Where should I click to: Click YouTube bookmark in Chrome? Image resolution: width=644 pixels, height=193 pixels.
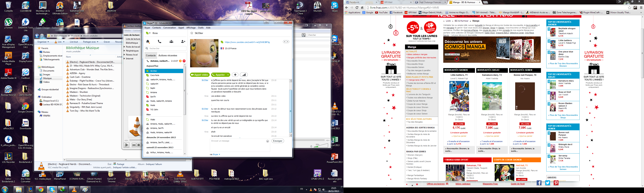click(381, 13)
